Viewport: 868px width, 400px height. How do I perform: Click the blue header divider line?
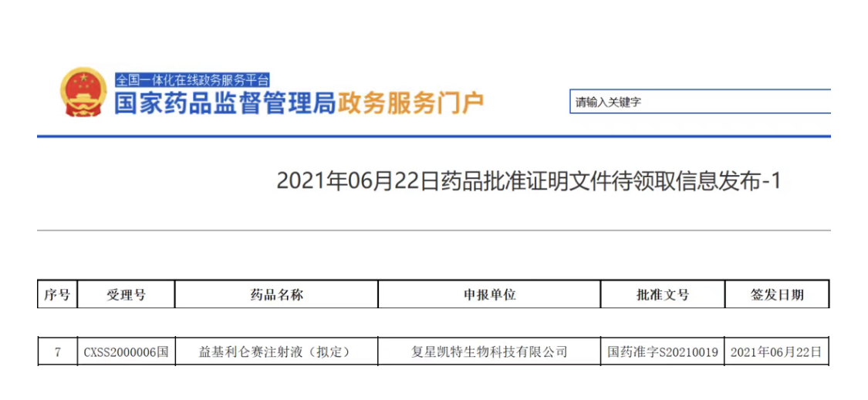pyautogui.click(x=434, y=136)
